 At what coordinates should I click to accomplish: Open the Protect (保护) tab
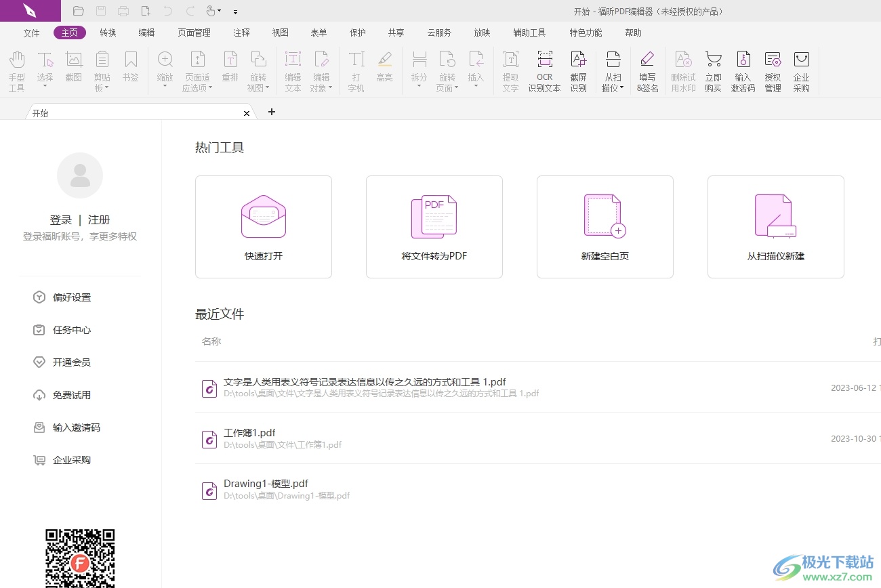click(x=357, y=33)
